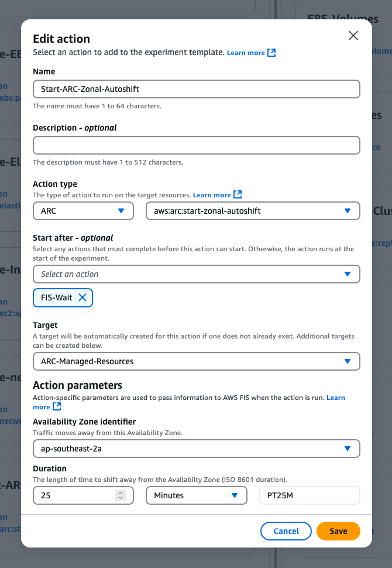Save the edited action
Image resolution: width=392 pixels, height=568 pixels.
(338, 531)
